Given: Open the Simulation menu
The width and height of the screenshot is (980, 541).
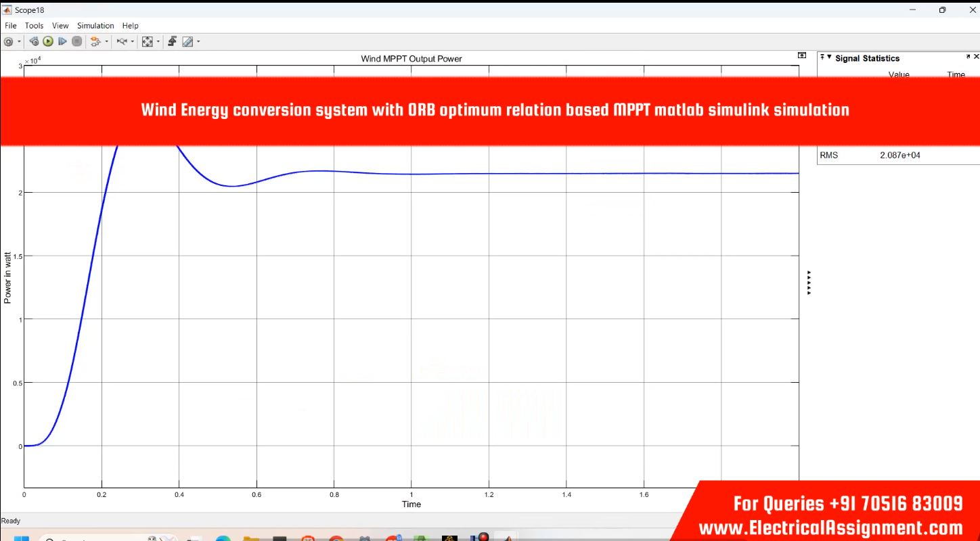Looking at the screenshot, I should click(x=95, y=26).
